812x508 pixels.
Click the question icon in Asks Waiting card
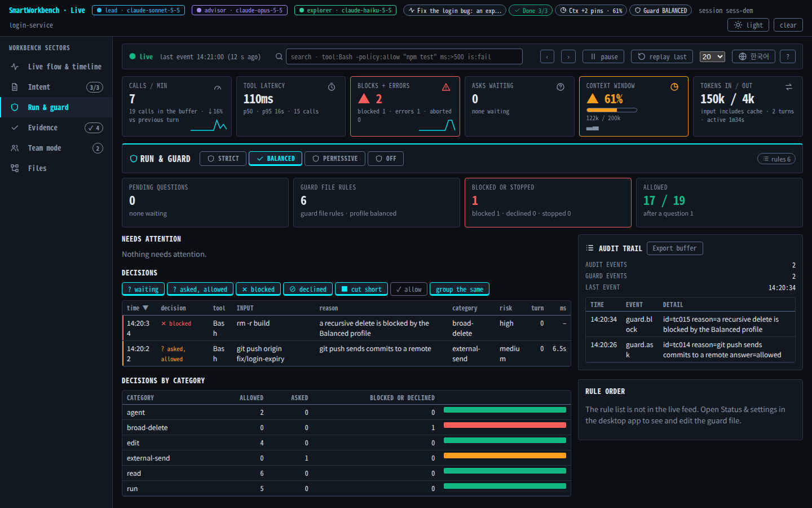point(561,87)
